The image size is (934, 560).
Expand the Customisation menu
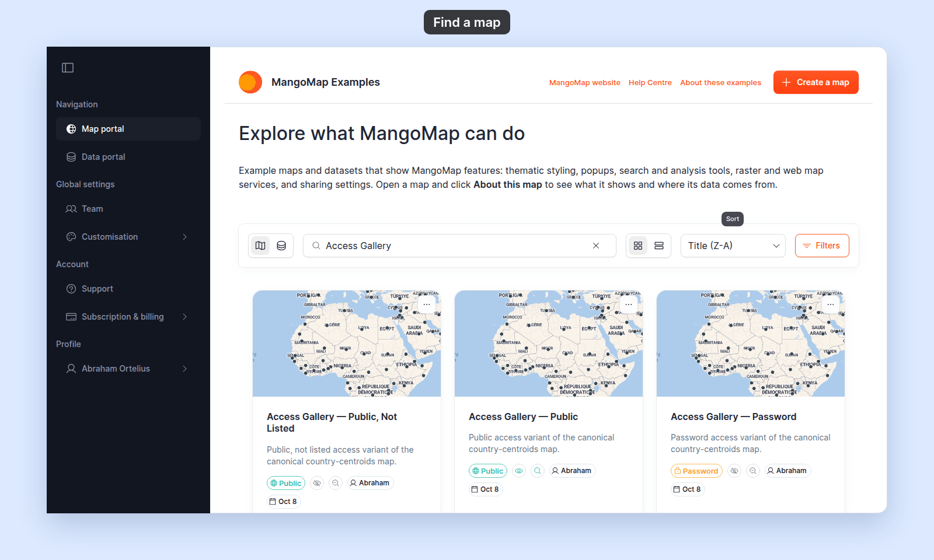[x=128, y=237]
